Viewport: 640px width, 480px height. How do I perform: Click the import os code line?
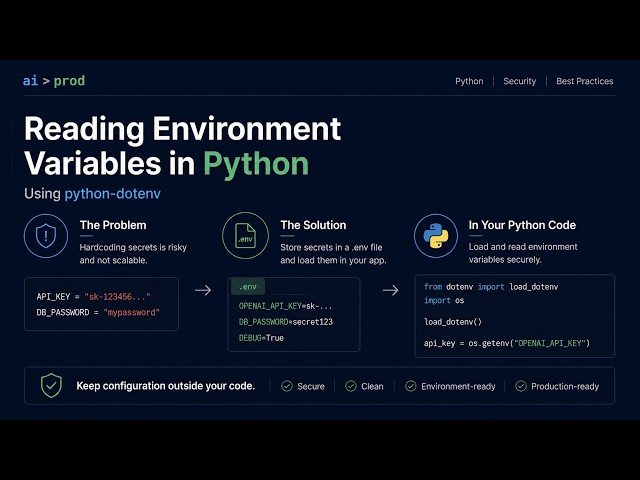444,301
